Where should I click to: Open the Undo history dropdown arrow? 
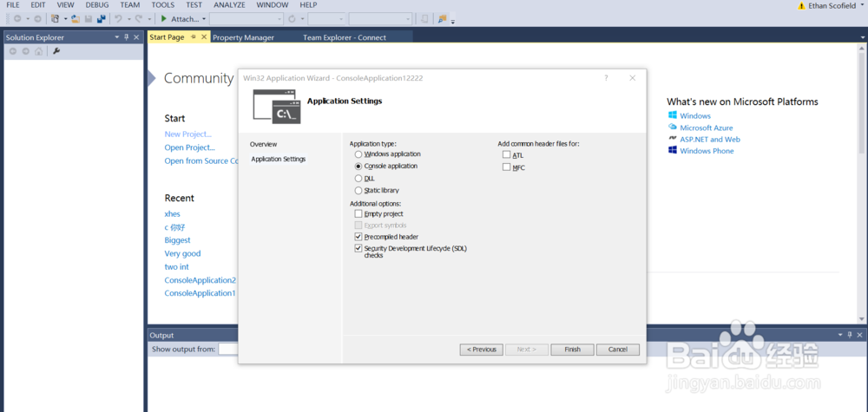tap(128, 19)
